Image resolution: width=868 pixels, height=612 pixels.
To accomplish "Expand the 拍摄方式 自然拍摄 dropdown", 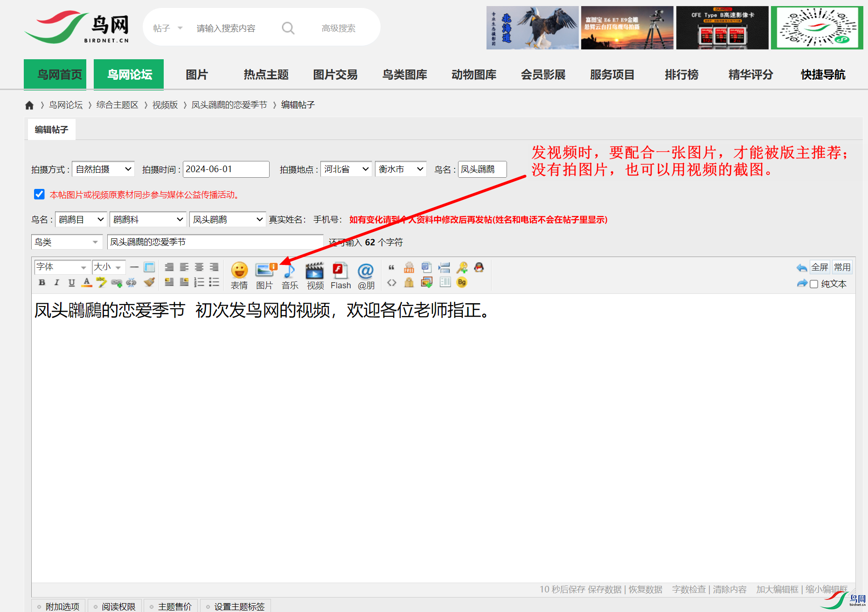I will click(103, 169).
